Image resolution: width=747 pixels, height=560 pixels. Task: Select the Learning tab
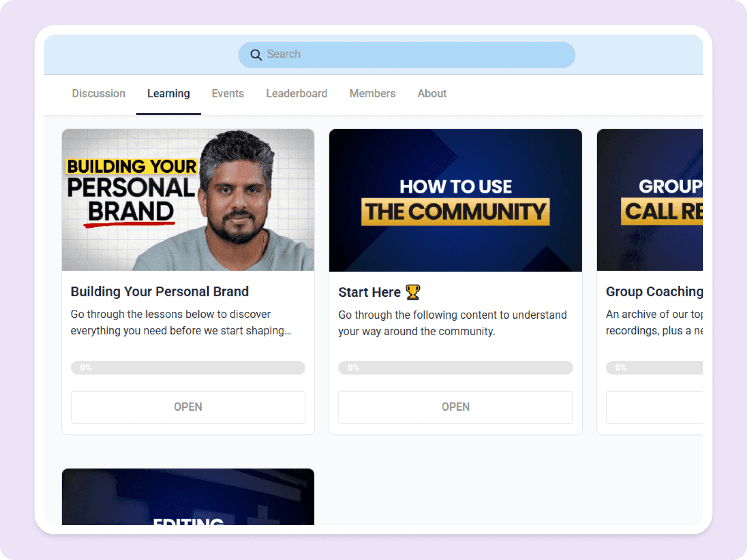pyautogui.click(x=169, y=93)
